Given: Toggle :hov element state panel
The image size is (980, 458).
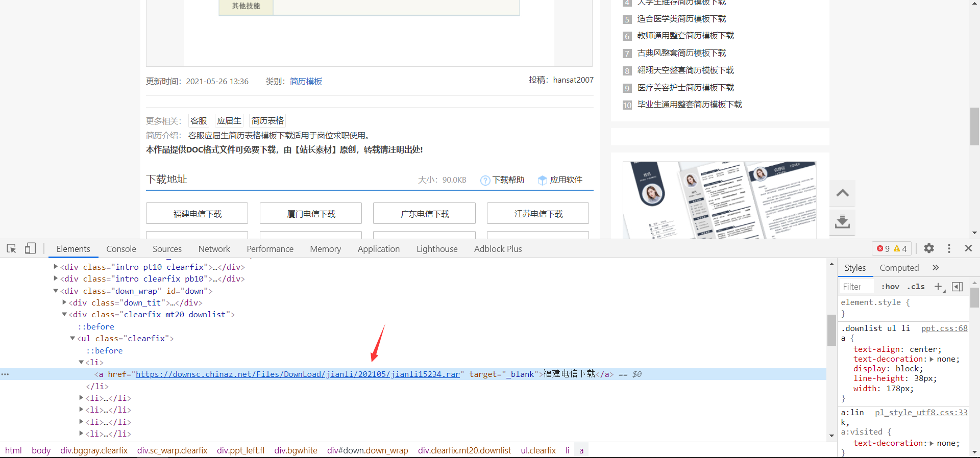Looking at the screenshot, I should [890, 287].
